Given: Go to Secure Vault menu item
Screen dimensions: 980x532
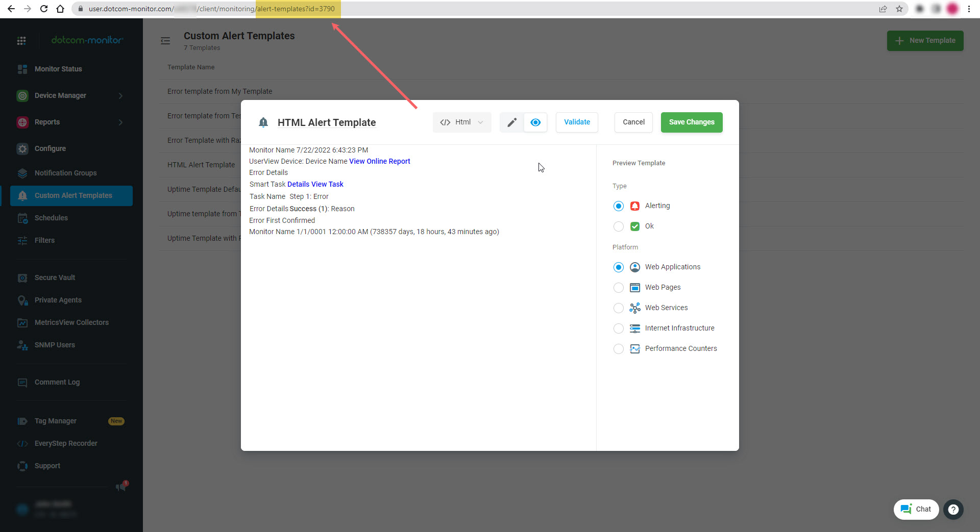Looking at the screenshot, I should pyautogui.click(x=55, y=277).
